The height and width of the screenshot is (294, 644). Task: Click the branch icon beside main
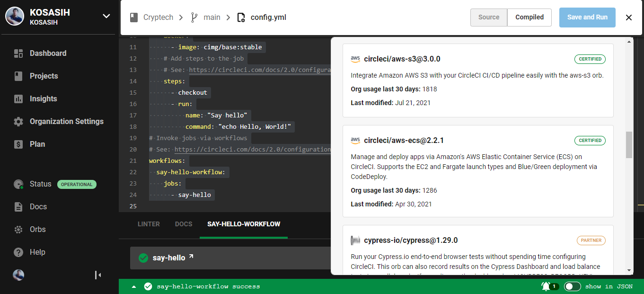[x=194, y=18]
